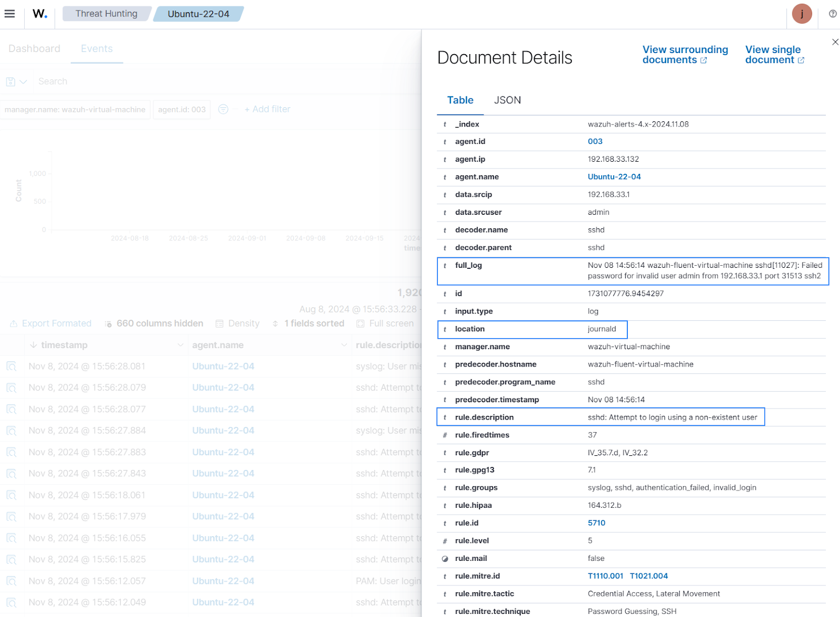Click the manager.name: wazuh-virtual-machine filter pill
This screenshot has height=617, width=840.
tap(75, 109)
